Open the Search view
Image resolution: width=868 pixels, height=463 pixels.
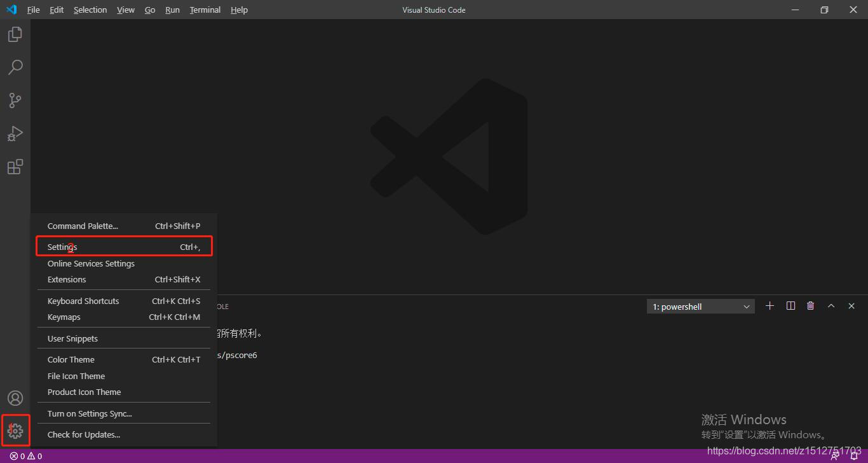(15, 67)
